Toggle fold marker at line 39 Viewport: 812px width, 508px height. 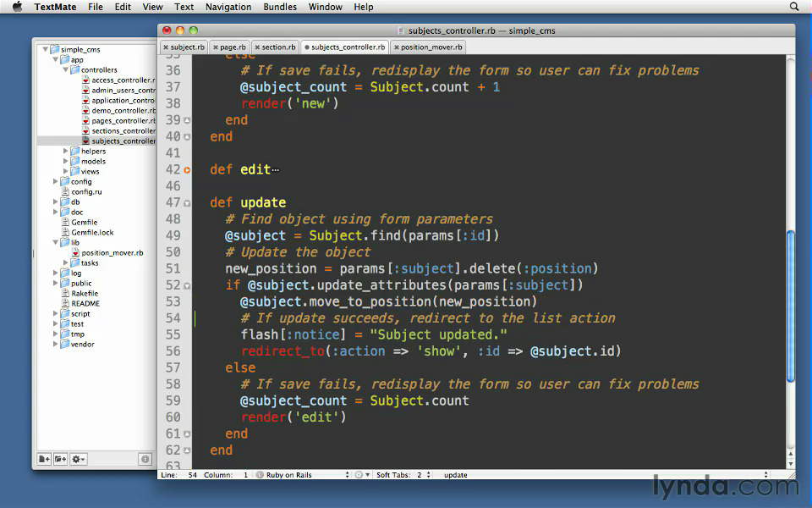(x=187, y=120)
